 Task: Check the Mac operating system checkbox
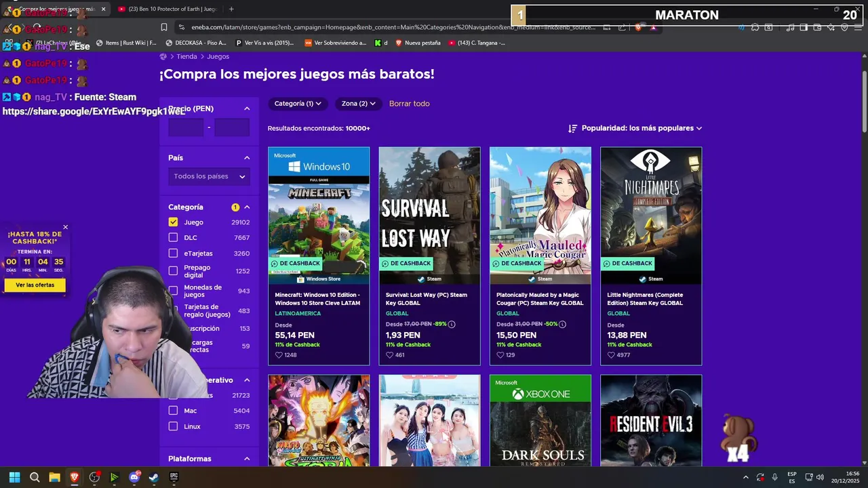pyautogui.click(x=173, y=410)
